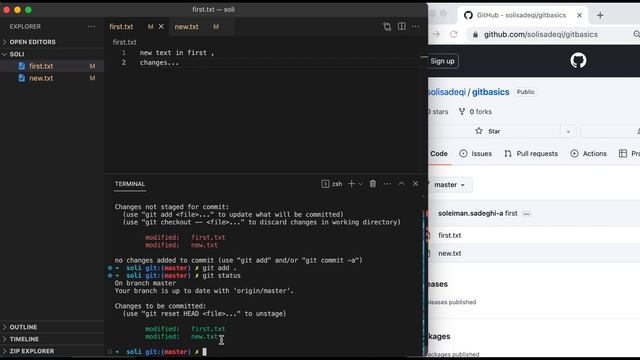The height and width of the screenshot is (360, 640).
Task: Click line 2 text 'changes...' in editor
Action: click(x=159, y=62)
